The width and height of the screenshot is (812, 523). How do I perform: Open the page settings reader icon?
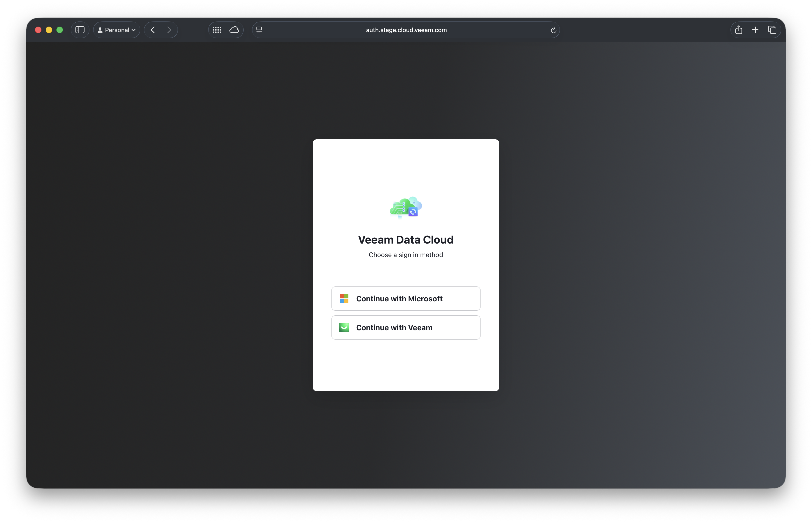tap(259, 30)
